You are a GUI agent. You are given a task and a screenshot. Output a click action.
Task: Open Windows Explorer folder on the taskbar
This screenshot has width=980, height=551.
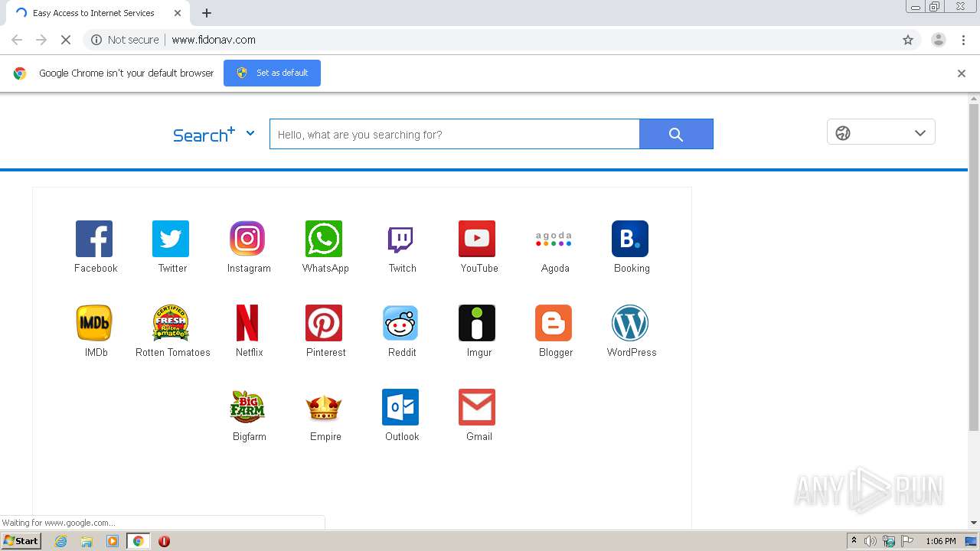[87, 541]
